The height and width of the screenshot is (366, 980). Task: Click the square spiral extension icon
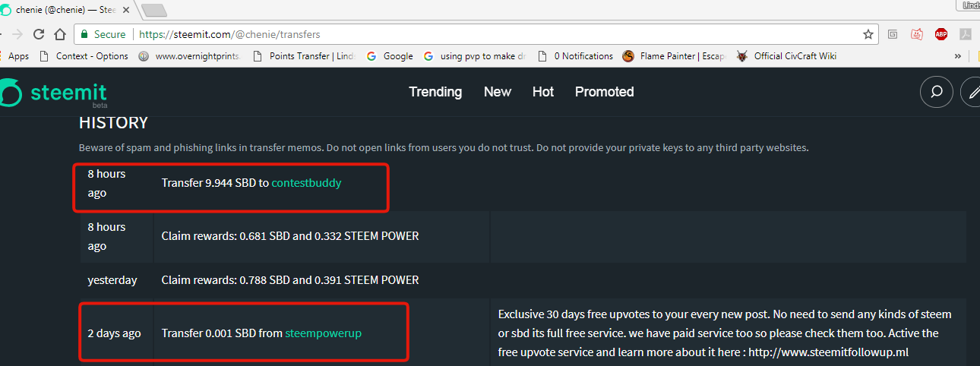[893, 34]
